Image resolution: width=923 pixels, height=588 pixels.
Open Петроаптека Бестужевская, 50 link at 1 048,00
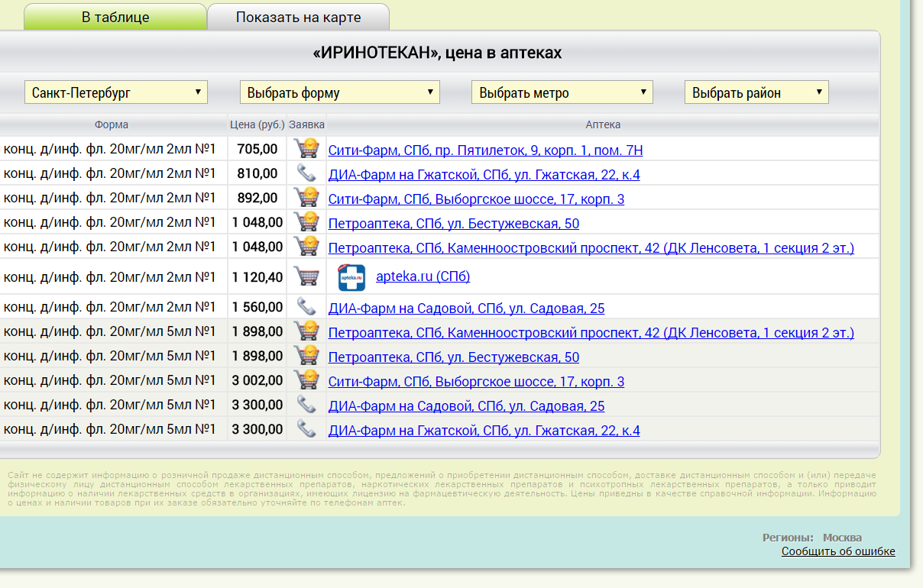pos(454,224)
